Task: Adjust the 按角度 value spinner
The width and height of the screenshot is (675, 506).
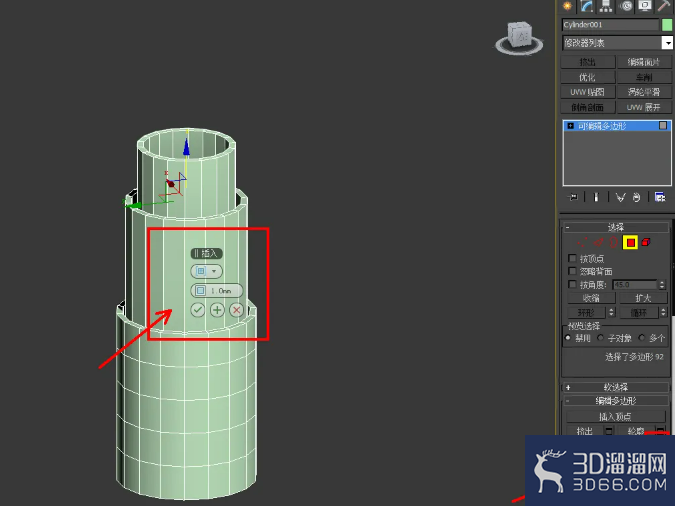Action: [662, 285]
